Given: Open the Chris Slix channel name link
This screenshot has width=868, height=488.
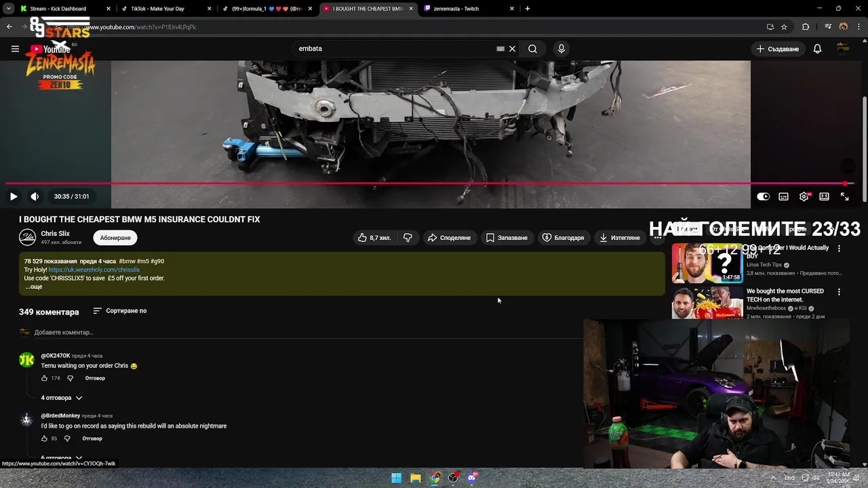Looking at the screenshot, I should [x=56, y=234].
